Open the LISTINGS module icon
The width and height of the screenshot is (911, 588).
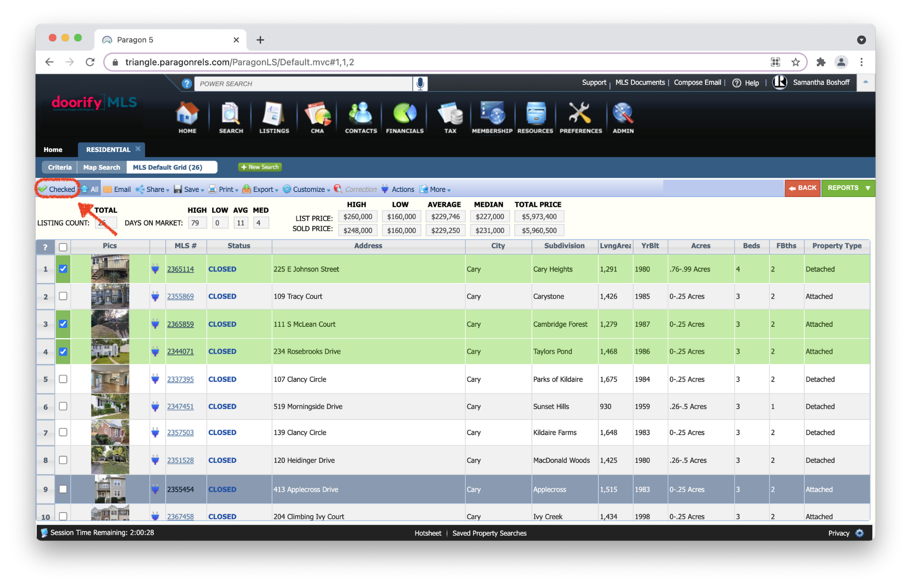click(274, 117)
